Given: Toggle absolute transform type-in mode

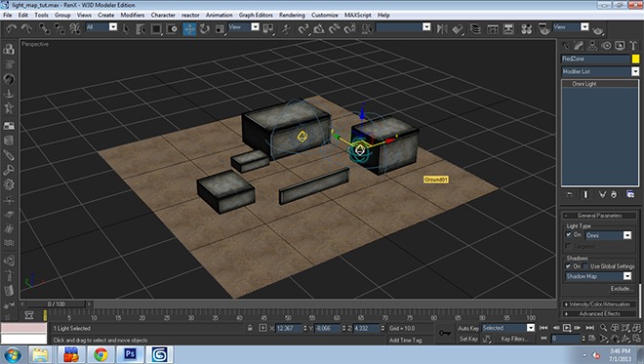Looking at the screenshot, I should click(262, 328).
